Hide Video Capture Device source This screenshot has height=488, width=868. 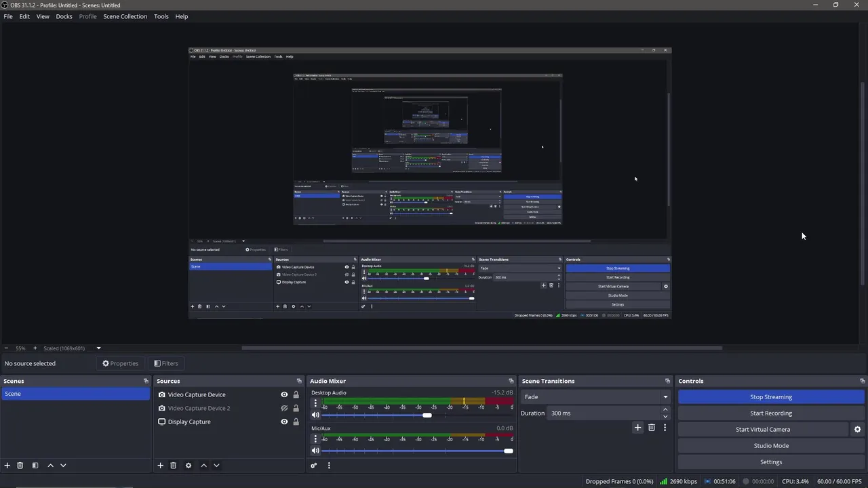[x=284, y=394]
